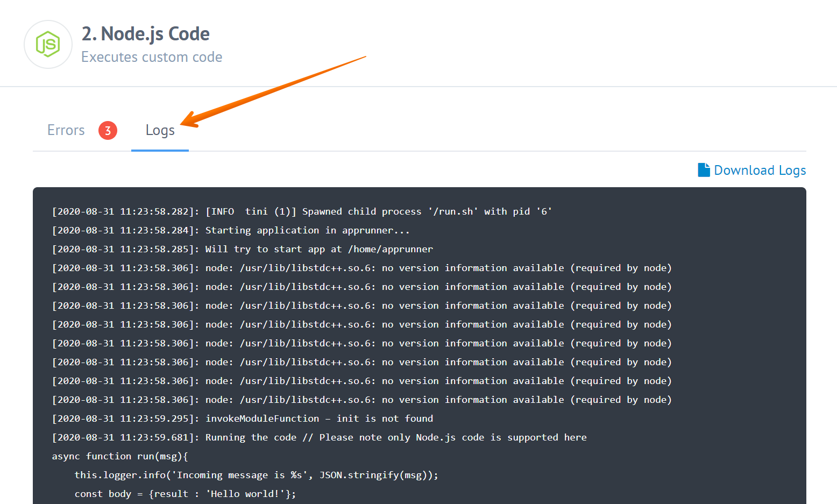Click the Download Logs link
This screenshot has width=837, height=504.
(x=751, y=170)
